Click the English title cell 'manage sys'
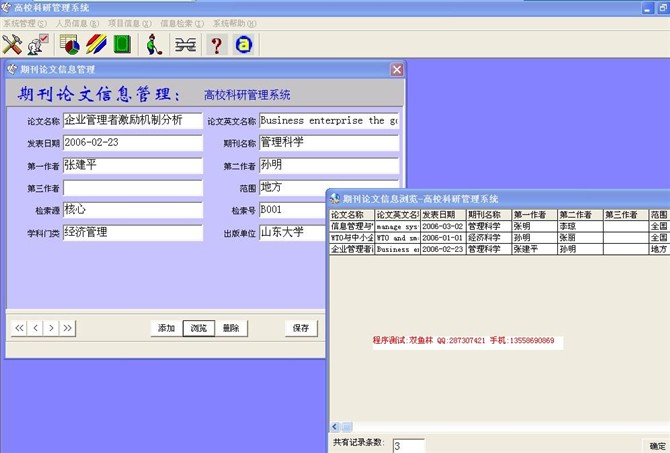Viewport: 670px width, 453px height. click(397, 226)
